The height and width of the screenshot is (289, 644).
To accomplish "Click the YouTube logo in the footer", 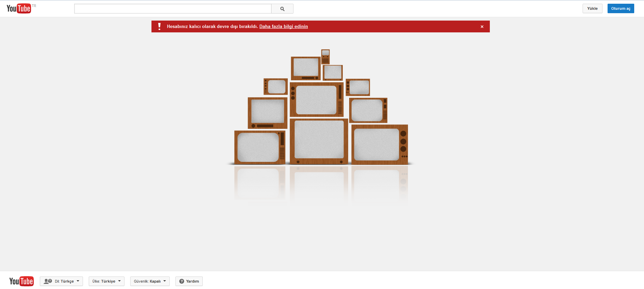I will (22, 281).
